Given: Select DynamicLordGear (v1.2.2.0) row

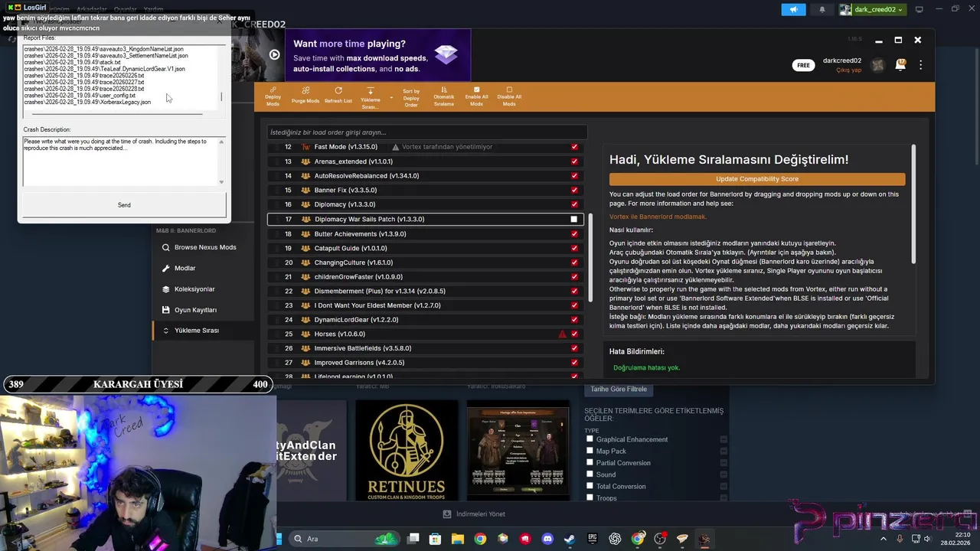Looking at the screenshot, I should (x=425, y=320).
